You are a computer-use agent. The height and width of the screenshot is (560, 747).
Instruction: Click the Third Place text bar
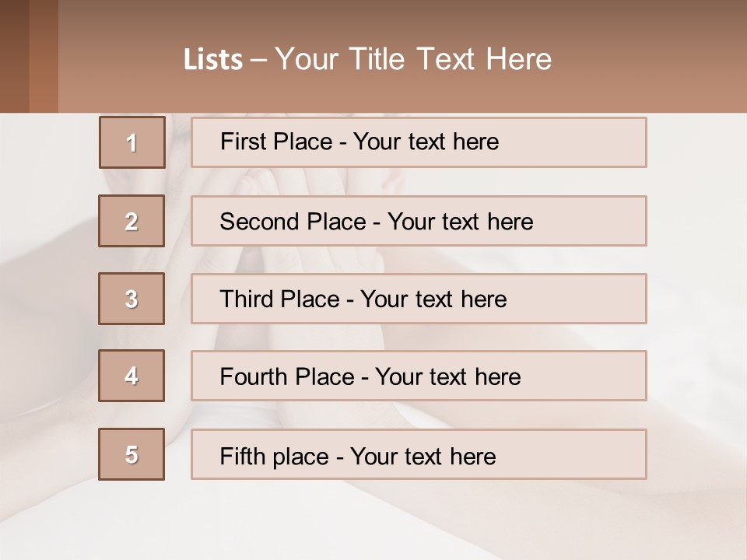click(419, 299)
